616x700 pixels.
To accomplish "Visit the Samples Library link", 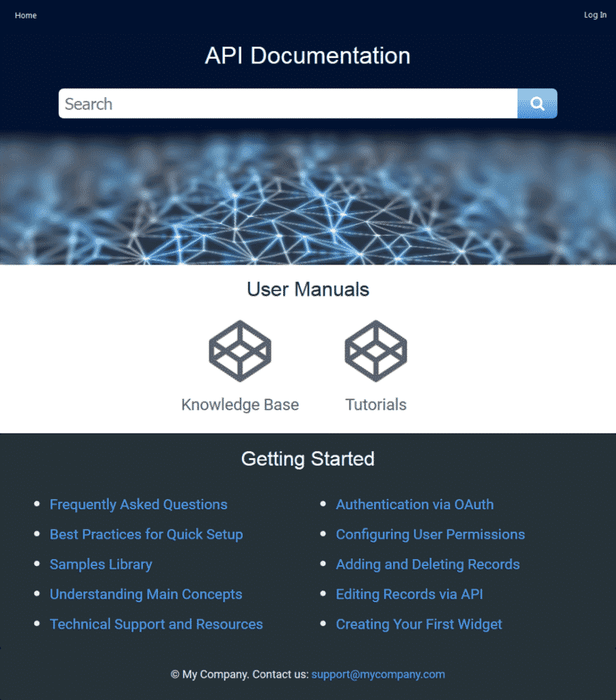I will (x=101, y=565).
